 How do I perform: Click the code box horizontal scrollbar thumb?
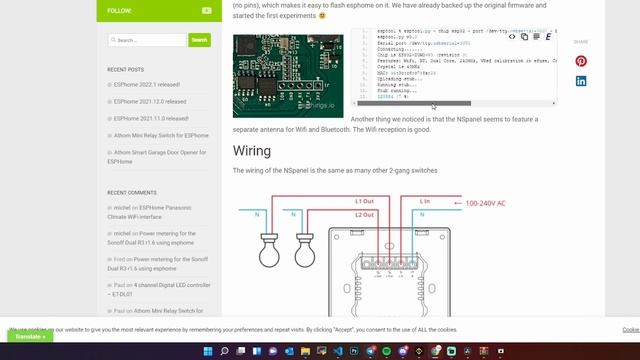[x=414, y=103]
